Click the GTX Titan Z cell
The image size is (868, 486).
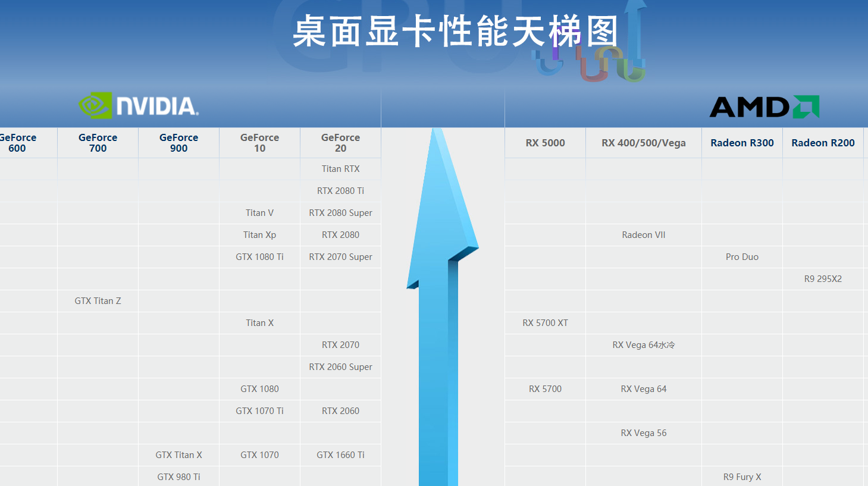click(x=98, y=301)
